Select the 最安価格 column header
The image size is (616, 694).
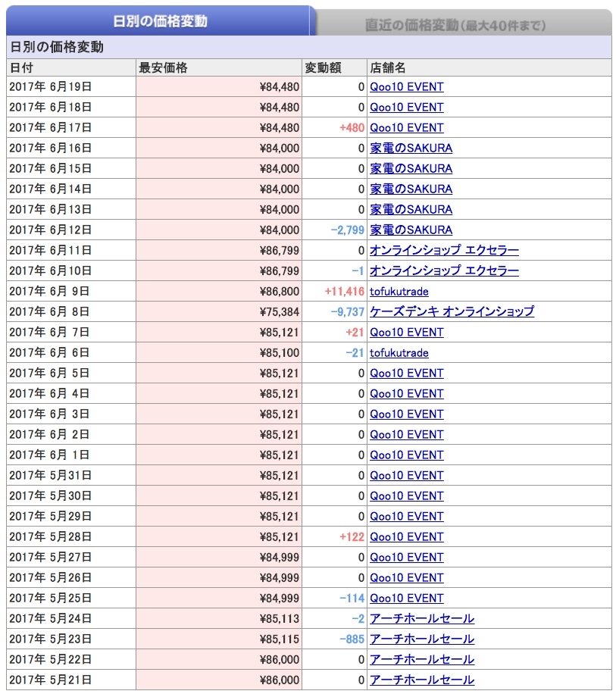tap(219, 67)
